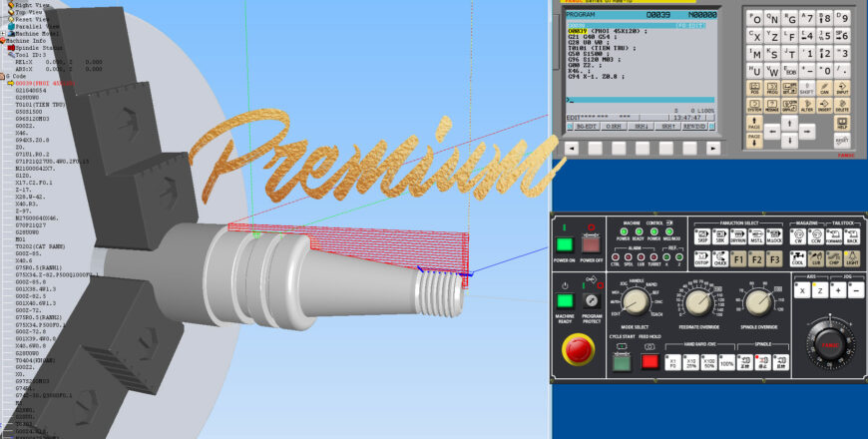Viewport: 868px width, 439px height.
Task: Toggle the M.LOCK machine lock button
Action: 774,236
